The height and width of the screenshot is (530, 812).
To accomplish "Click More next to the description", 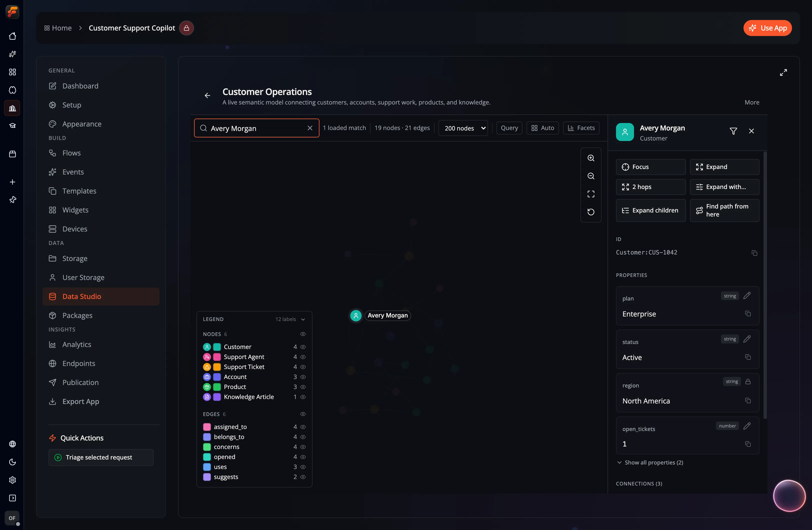I will (x=751, y=102).
